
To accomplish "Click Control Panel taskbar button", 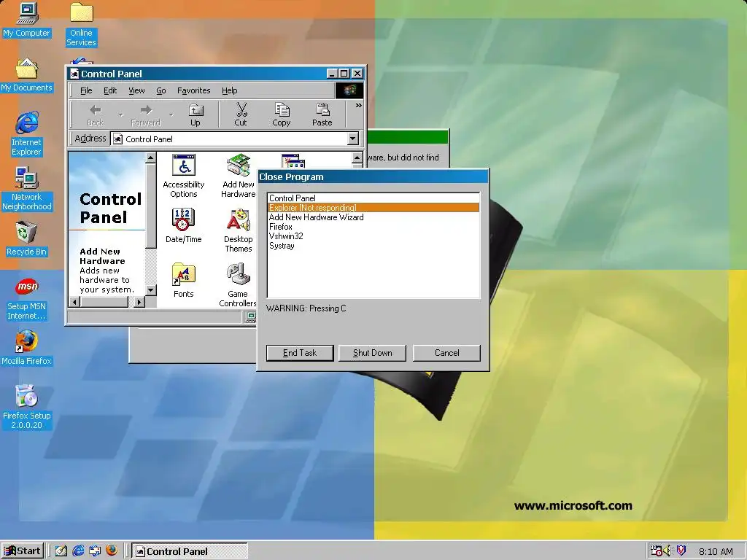I will (x=190, y=551).
